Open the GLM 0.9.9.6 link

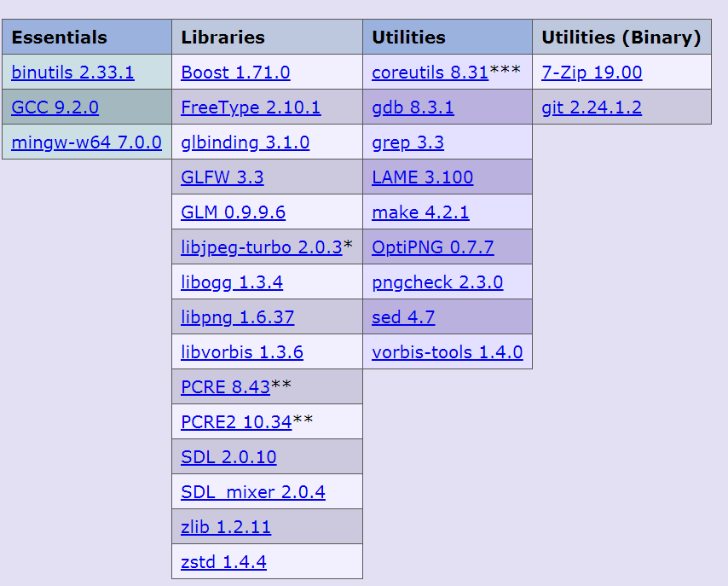tap(233, 212)
